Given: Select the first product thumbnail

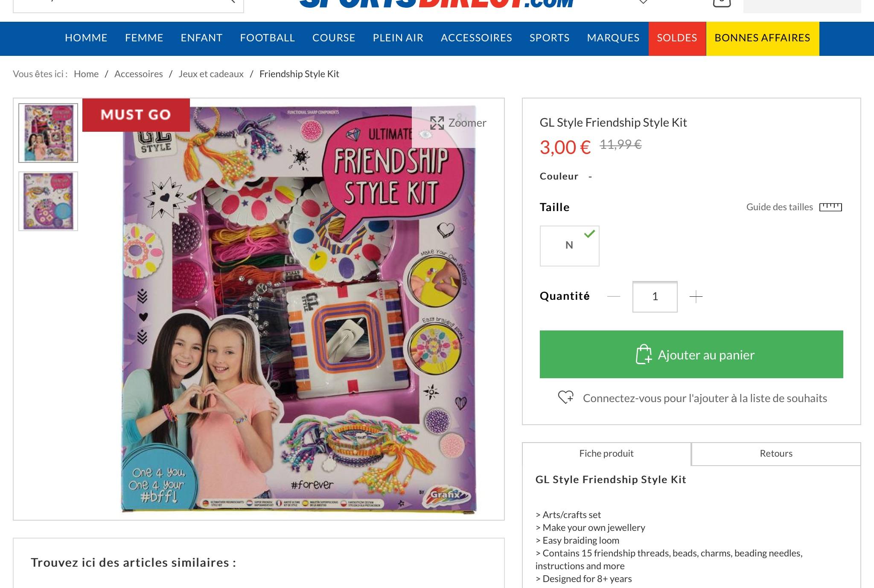Looking at the screenshot, I should click(48, 133).
